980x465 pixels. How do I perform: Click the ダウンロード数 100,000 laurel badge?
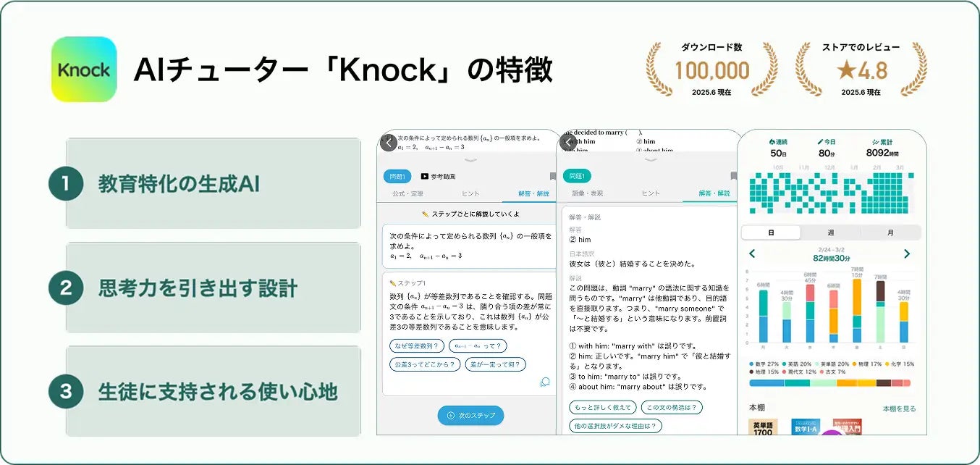tap(711, 70)
